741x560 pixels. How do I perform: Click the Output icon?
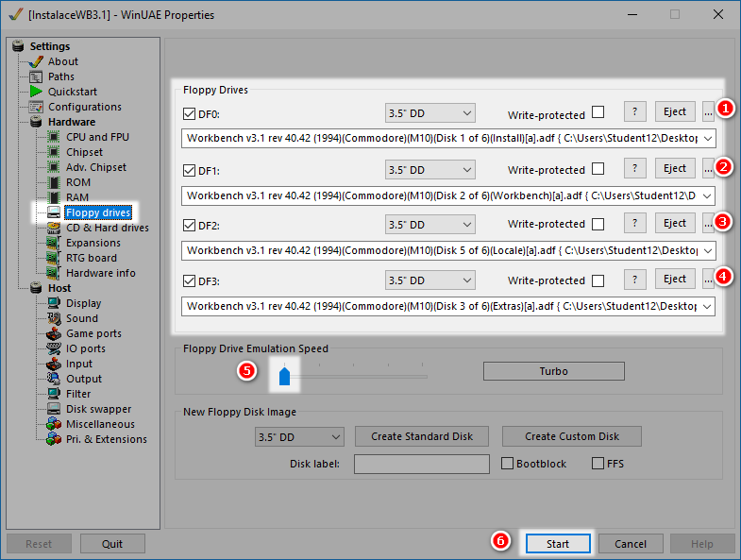coord(54,379)
